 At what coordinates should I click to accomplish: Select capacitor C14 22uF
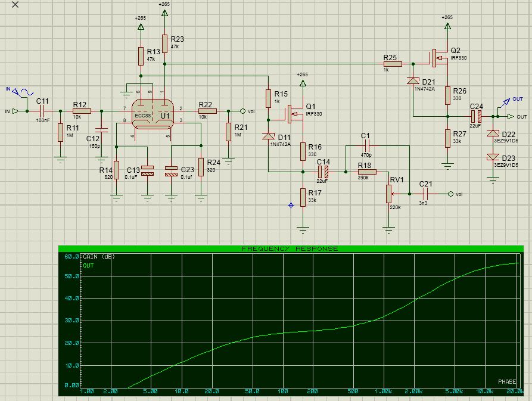[x=323, y=172]
